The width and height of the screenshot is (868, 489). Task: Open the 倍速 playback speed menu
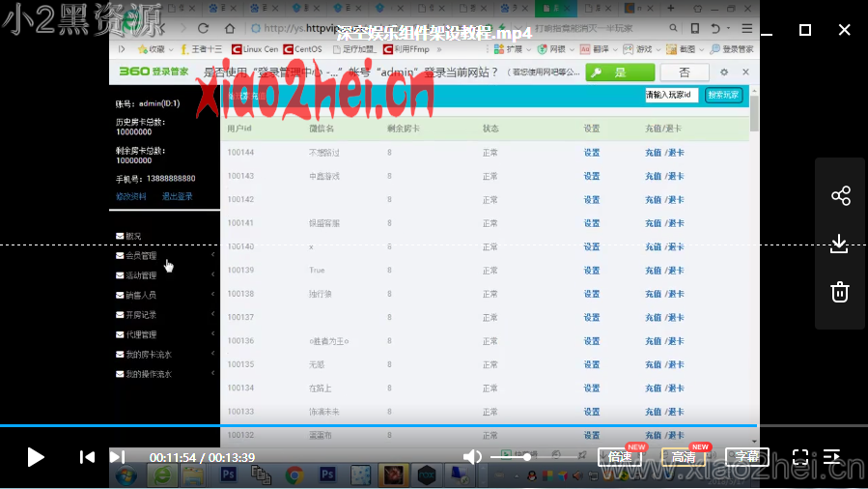[620, 457]
